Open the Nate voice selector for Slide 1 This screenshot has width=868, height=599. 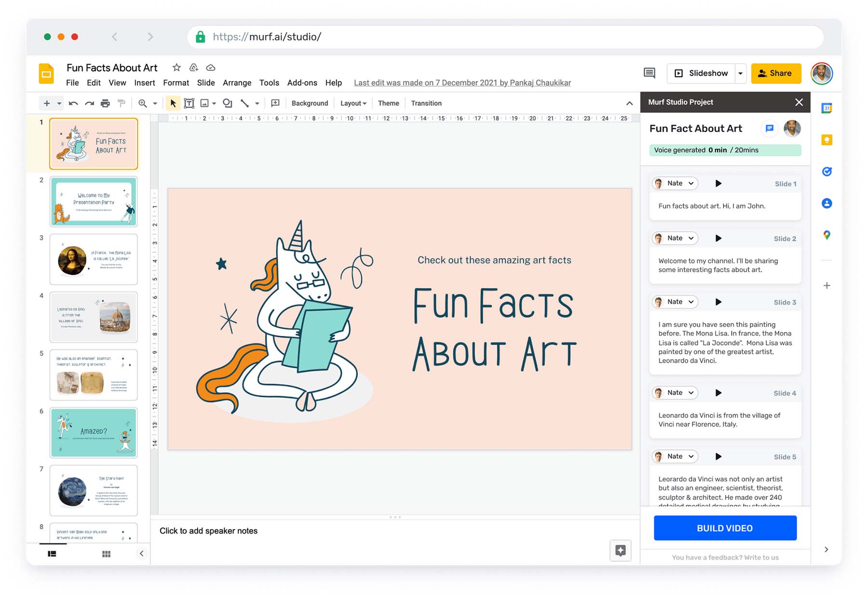[674, 183]
